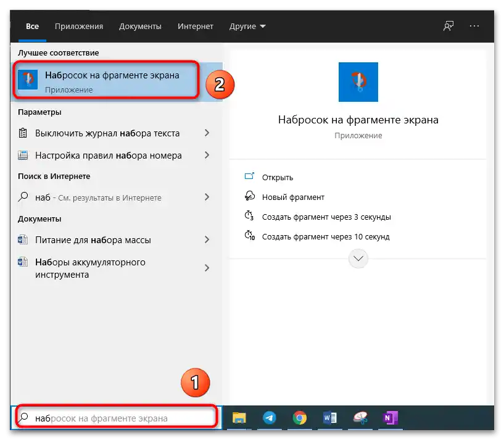The width and height of the screenshot is (504, 440).
Task: Open Microsoft Word from the taskbar
Action: tap(329, 418)
